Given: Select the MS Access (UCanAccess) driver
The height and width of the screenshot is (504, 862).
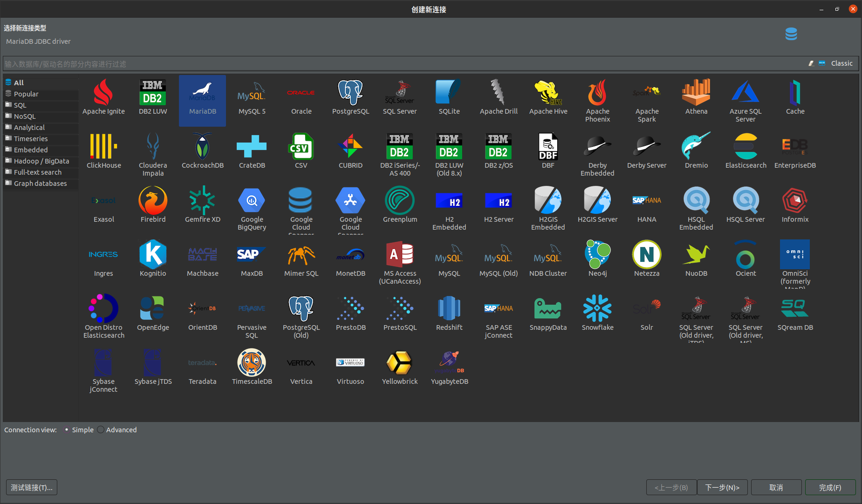Looking at the screenshot, I should click(x=400, y=263).
